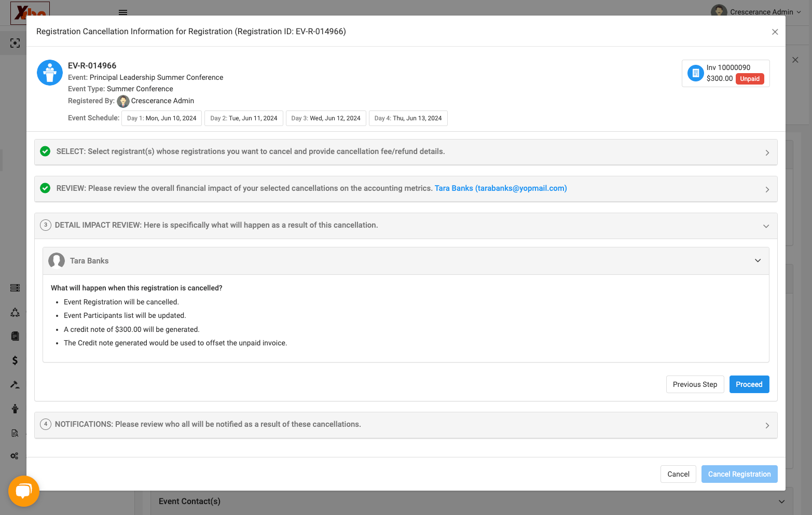Close the cancellation dialog with X

[775, 32]
